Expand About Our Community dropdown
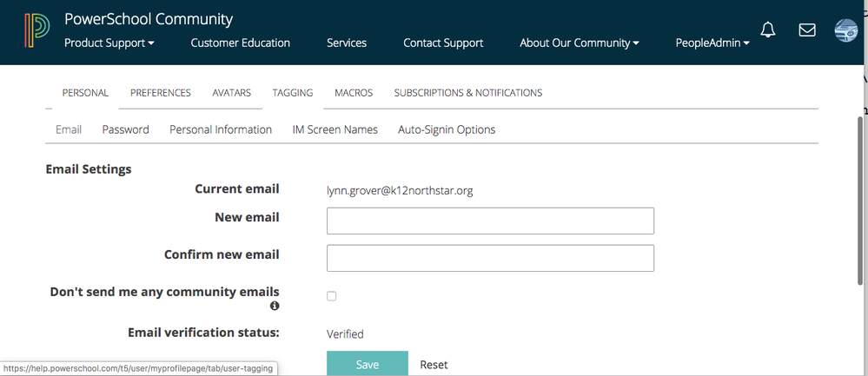The image size is (868, 376). point(579,43)
